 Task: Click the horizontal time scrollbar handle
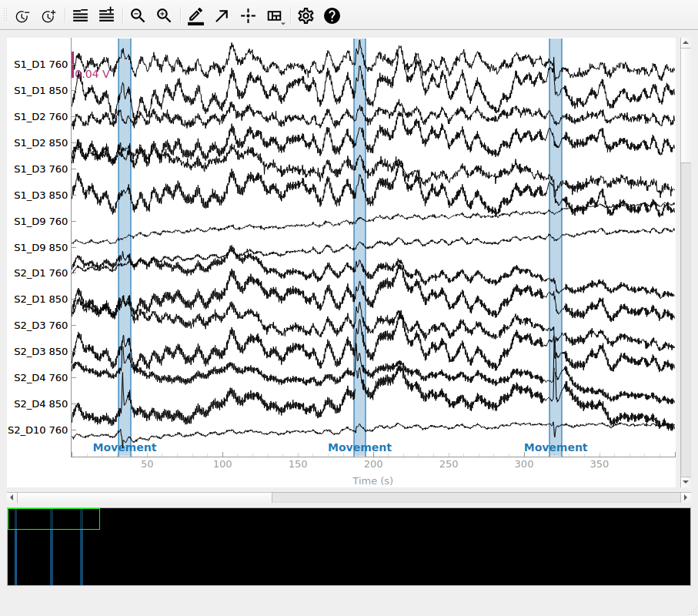pyautogui.click(x=145, y=498)
